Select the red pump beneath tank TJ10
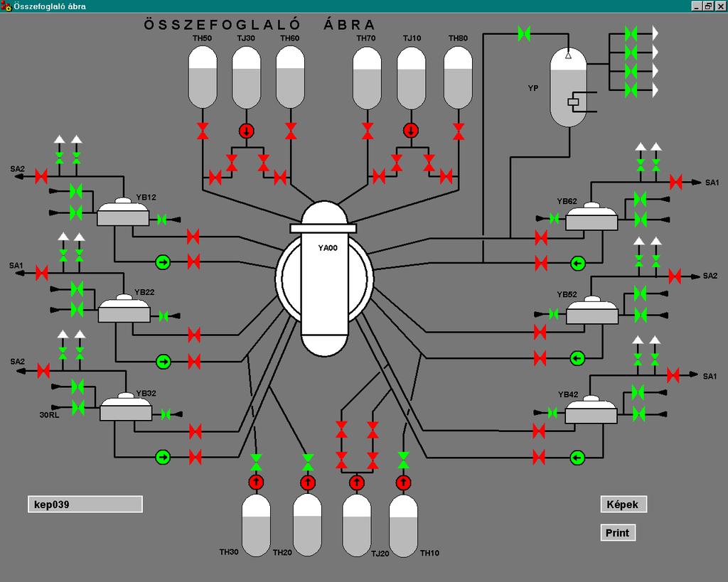The height and width of the screenshot is (582, 728). tap(411, 131)
